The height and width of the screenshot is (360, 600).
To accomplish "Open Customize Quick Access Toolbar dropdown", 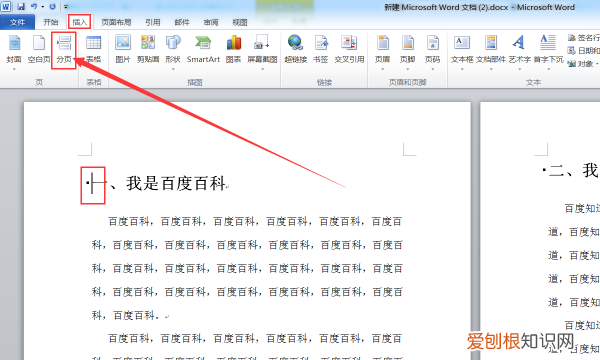I will (x=66, y=7).
